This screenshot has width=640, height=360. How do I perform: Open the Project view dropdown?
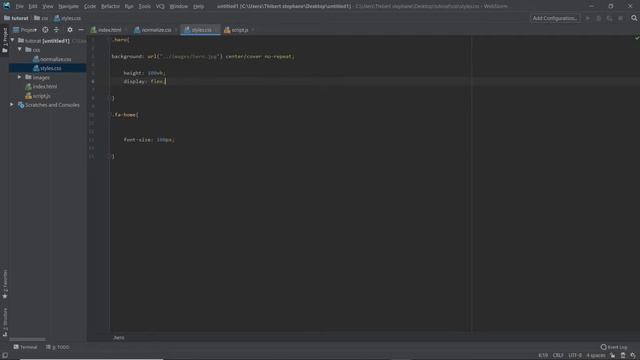click(25, 30)
